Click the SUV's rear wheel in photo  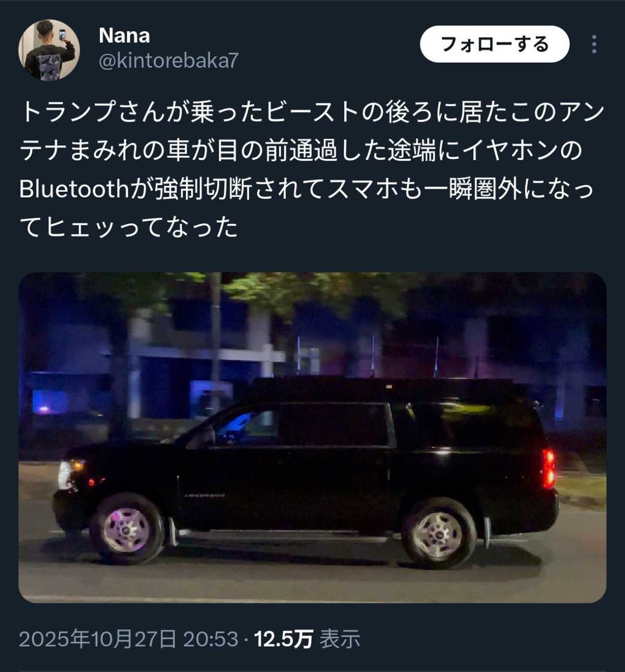pos(439,533)
